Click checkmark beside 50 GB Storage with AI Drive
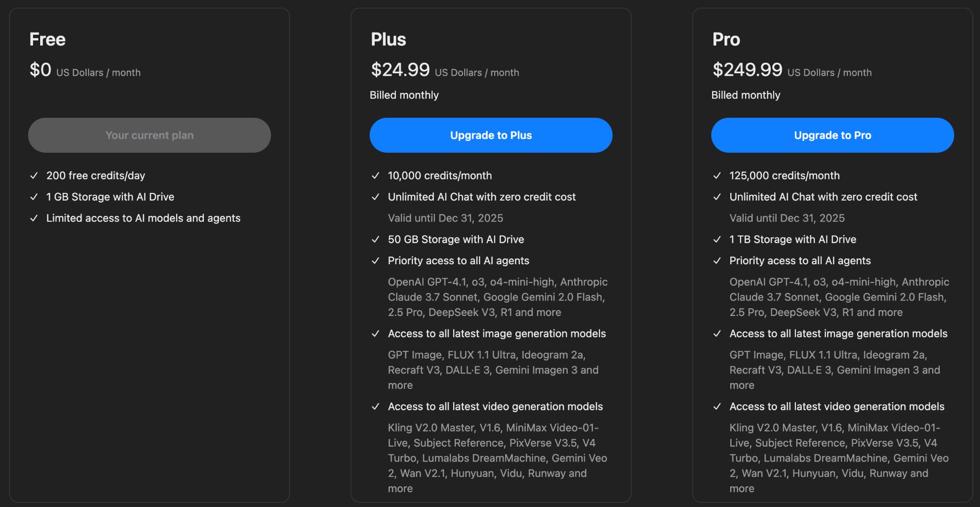980x507 pixels. click(x=376, y=239)
